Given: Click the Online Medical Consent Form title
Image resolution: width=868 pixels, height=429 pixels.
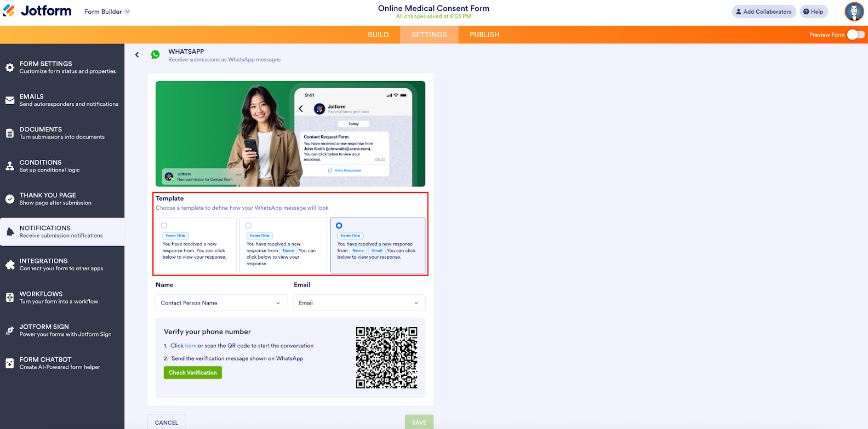Looking at the screenshot, I should (433, 8).
